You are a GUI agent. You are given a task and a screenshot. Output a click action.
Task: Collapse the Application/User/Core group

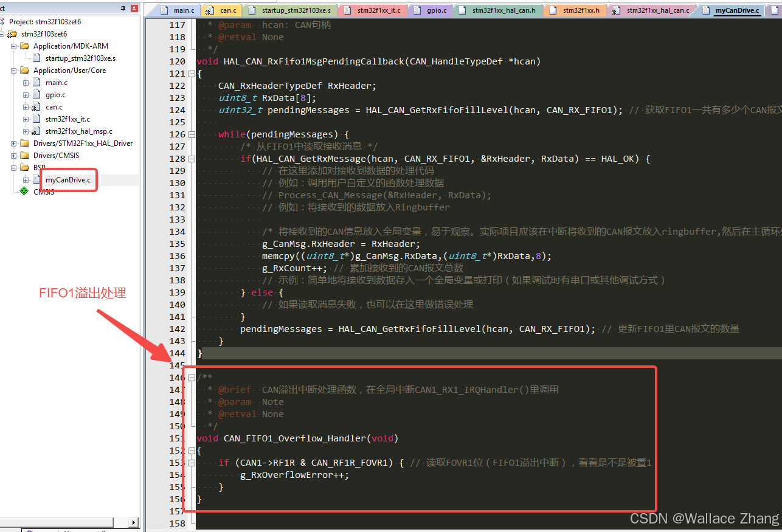[x=14, y=71]
